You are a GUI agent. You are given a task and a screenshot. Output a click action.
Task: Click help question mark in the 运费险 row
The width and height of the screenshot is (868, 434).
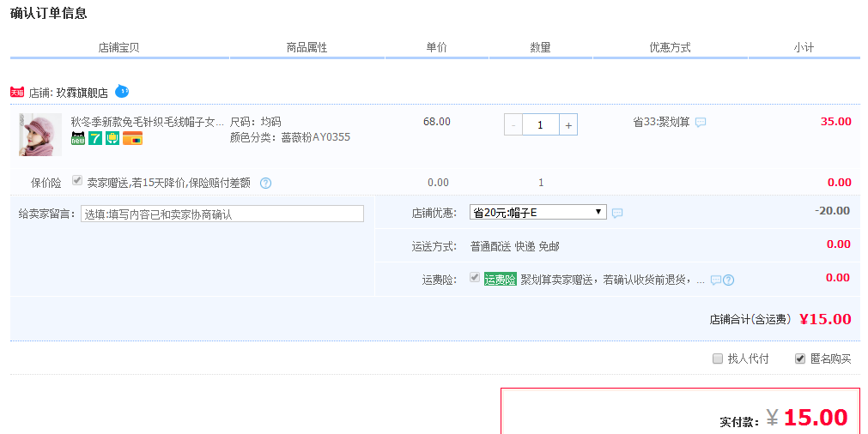point(729,280)
